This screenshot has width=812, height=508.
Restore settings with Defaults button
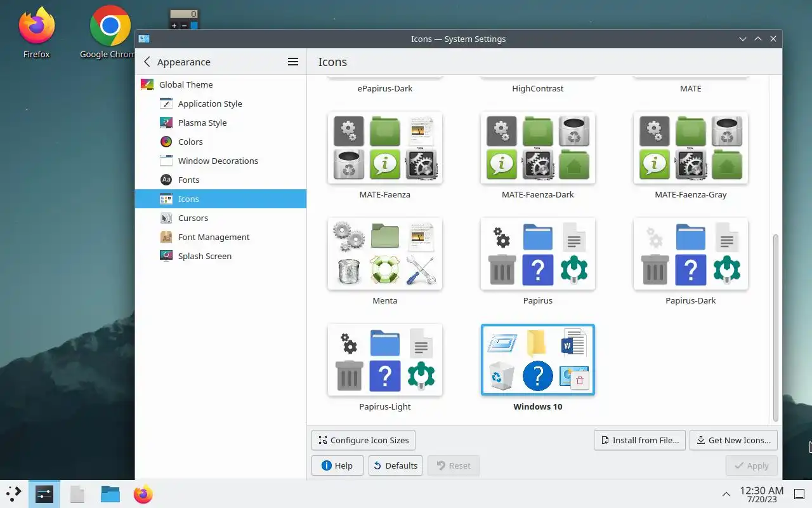pyautogui.click(x=395, y=465)
